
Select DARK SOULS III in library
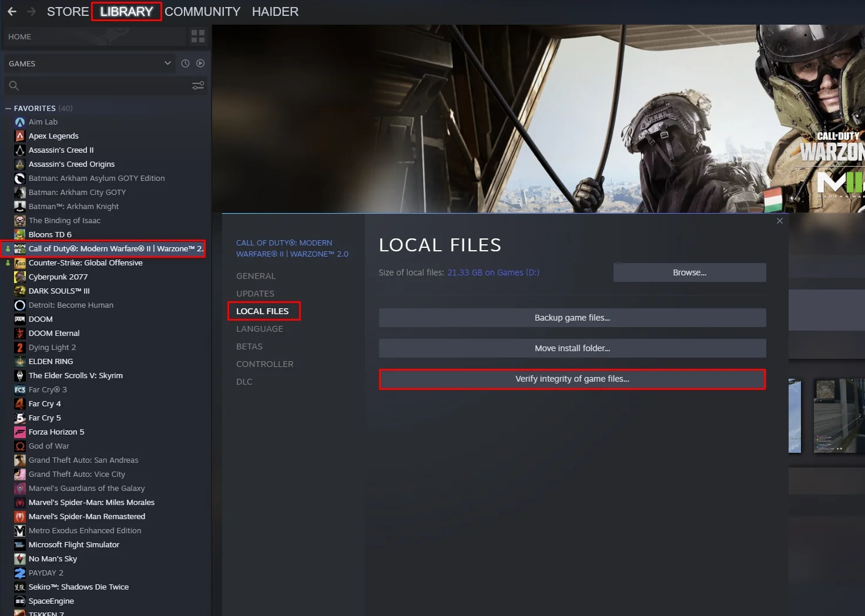(59, 291)
